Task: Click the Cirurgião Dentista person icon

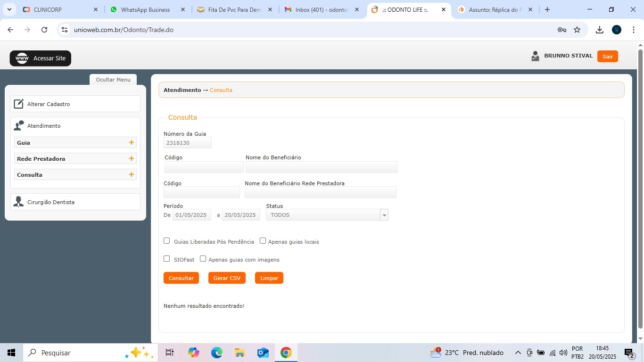Action: [18, 202]
